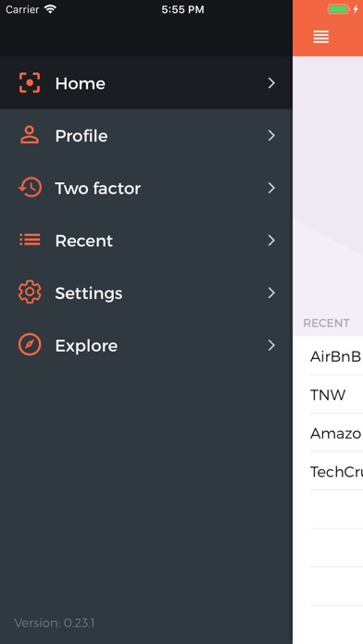Open the chevron next to Two factor

coord(271,188)
